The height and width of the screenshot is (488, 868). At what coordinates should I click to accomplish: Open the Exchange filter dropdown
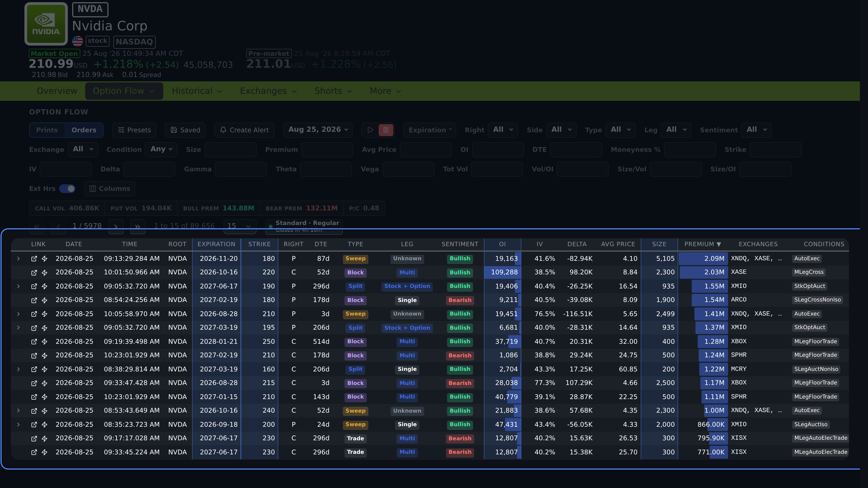83,149
